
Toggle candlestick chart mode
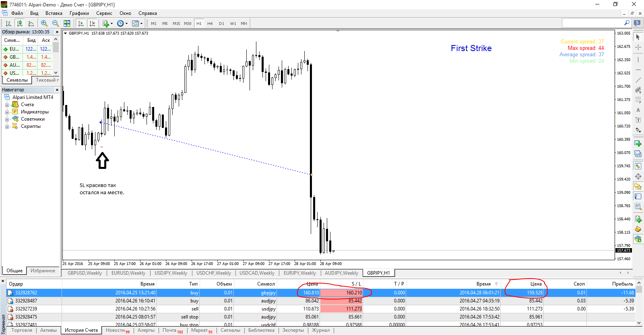tap(19, 23)
